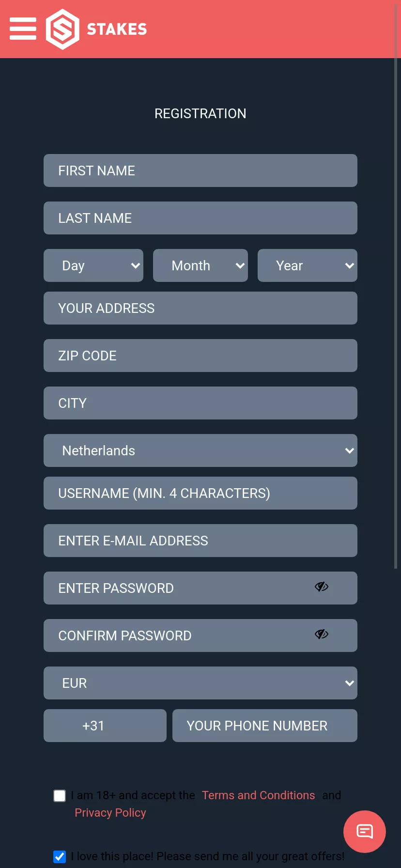The height and width of the screenshot is (868, 401).
Task: Open the Netherlands country dropdown
Action: tap(200, 450)
